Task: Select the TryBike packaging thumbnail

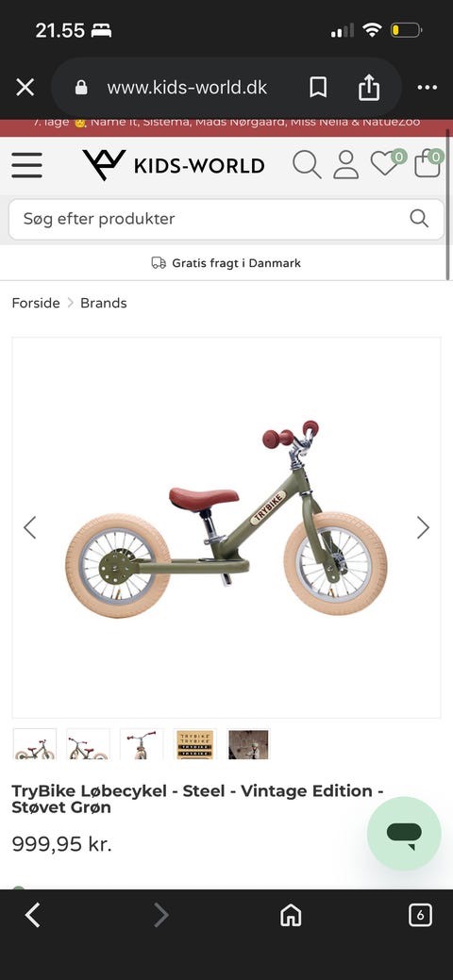Action: click(194, 744)
